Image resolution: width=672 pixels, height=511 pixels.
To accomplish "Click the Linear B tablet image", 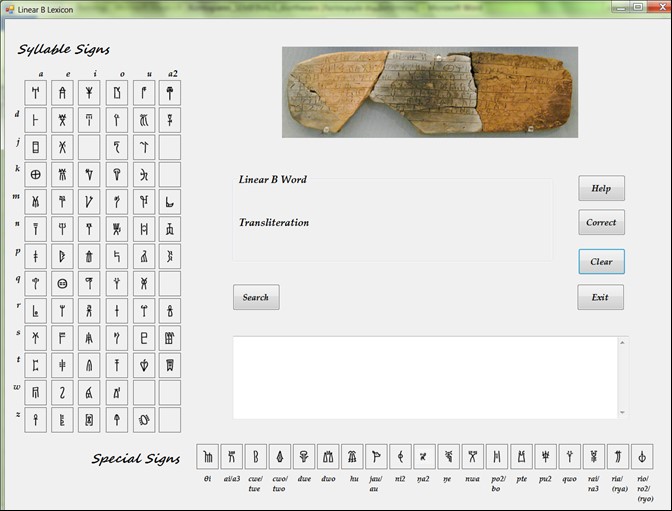I will [430, 92].
